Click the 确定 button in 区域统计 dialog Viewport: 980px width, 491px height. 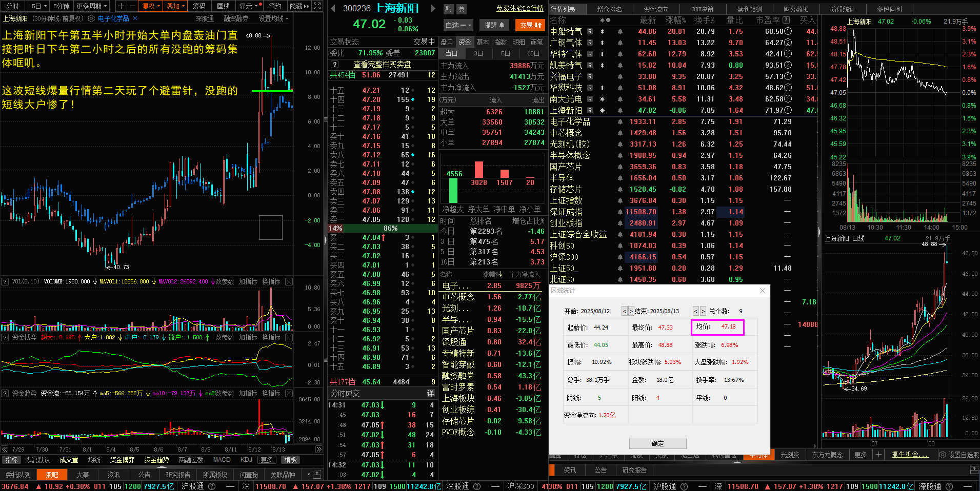pos(657,443)
